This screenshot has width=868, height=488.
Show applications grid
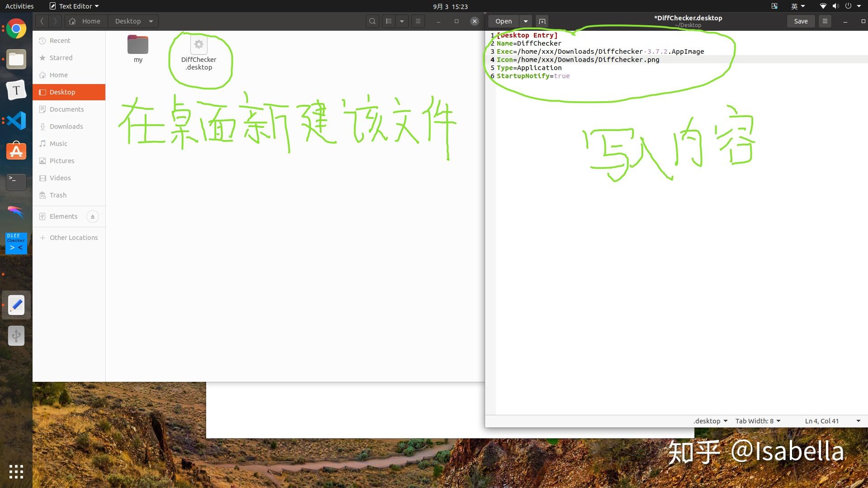(16, 471)
